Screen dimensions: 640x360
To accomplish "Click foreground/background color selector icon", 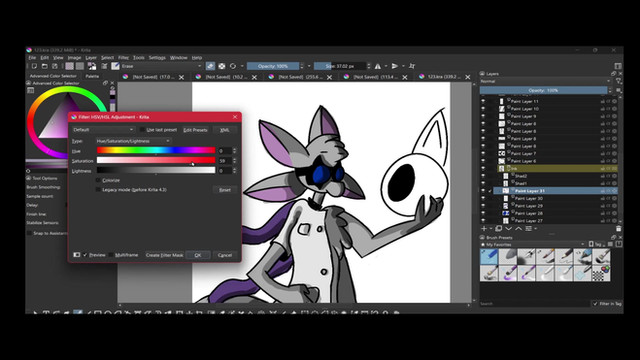I will [92, 66].
